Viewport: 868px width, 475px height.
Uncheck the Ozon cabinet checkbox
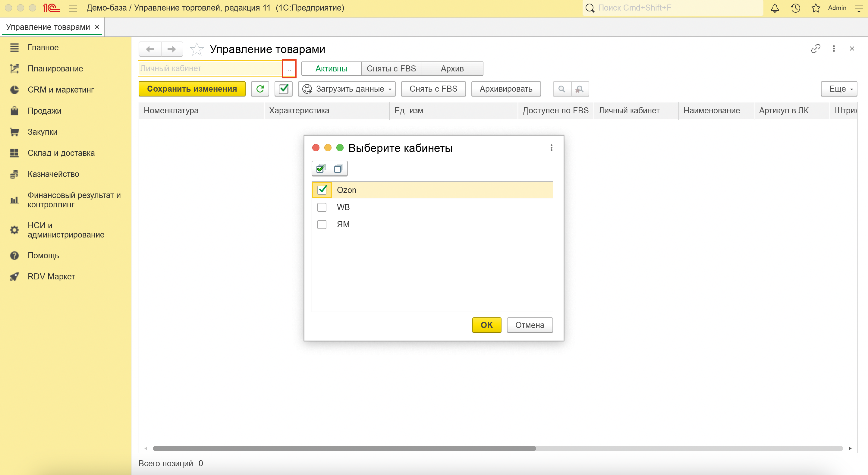(x=322, y=190)
